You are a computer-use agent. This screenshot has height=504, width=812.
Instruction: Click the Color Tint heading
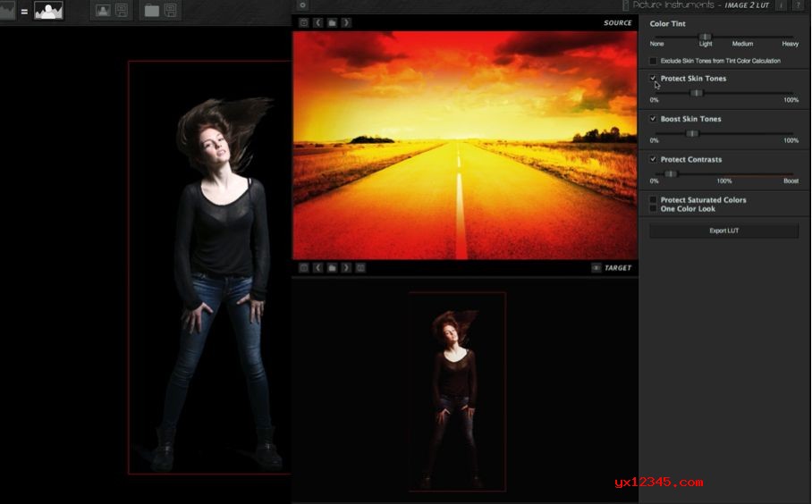pos(667,24)
